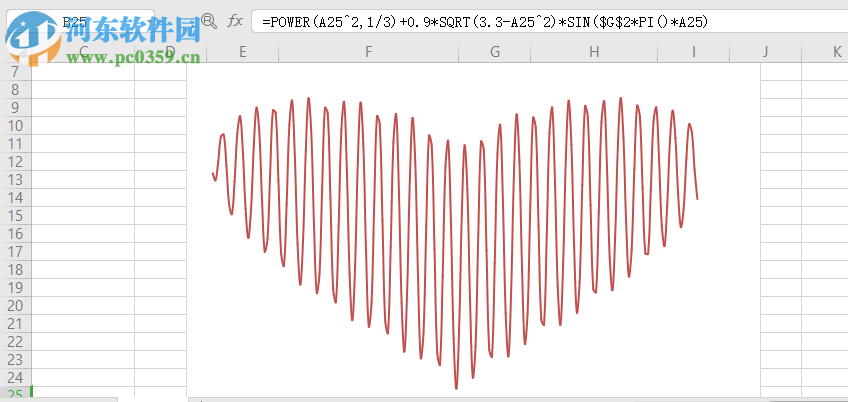
Task: Select column D header
Action: [x=170, y=52]
